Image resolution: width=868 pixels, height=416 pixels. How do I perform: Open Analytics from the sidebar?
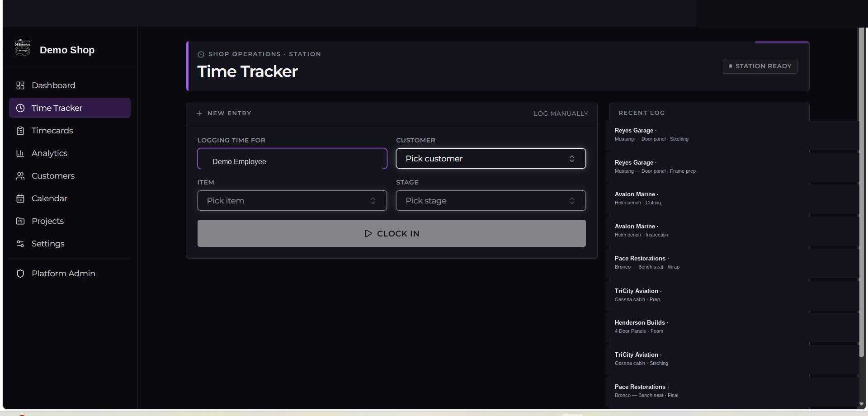point(70,153)
